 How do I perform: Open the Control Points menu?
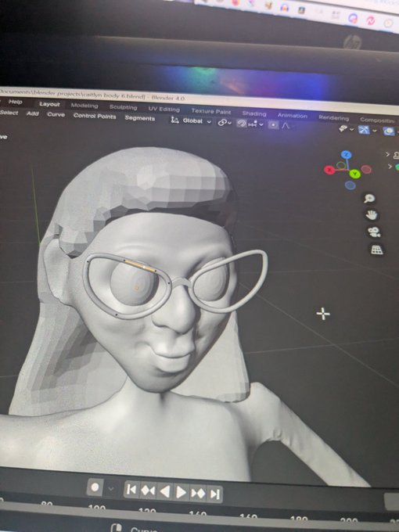click(95, 116)
